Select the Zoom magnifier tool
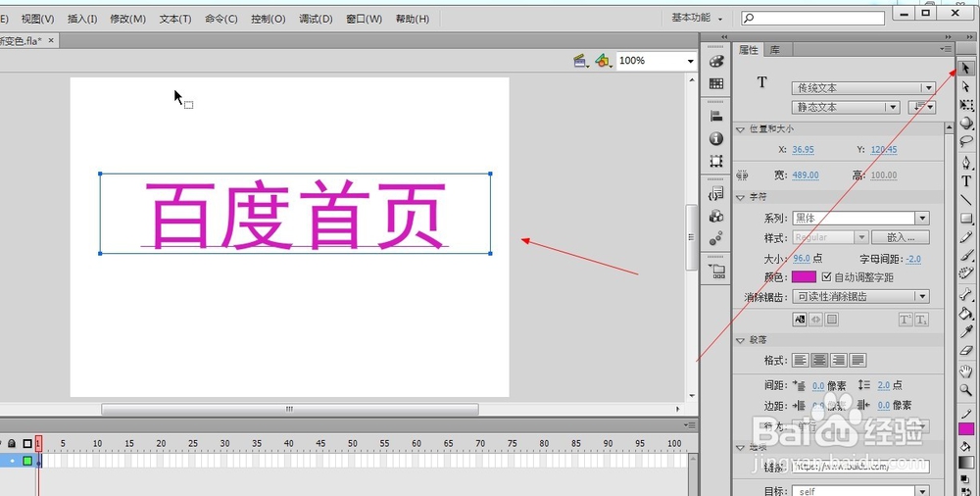The width and height of the screenshot is (980, 496). [x=966, y=390]
